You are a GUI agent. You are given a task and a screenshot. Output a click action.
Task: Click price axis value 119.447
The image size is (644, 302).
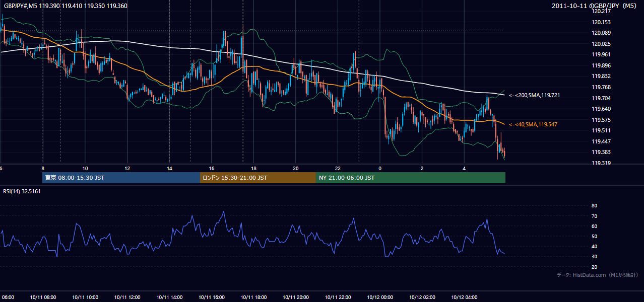pyautogui.click(x=602, y=141)
